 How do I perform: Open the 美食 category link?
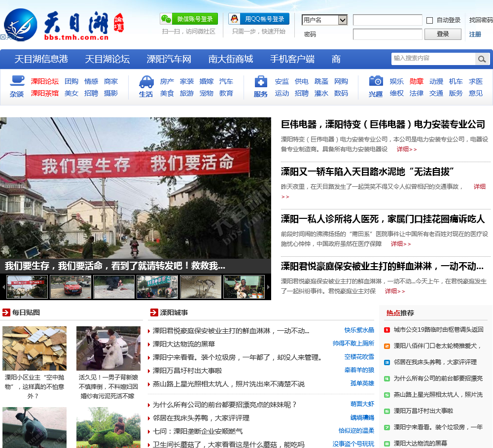click(x=167, y=93)
